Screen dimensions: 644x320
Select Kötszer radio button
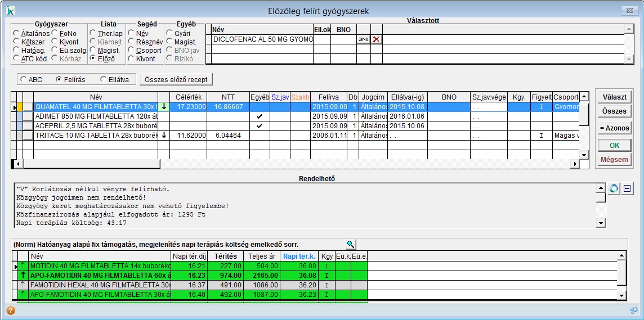click(16, 42)
